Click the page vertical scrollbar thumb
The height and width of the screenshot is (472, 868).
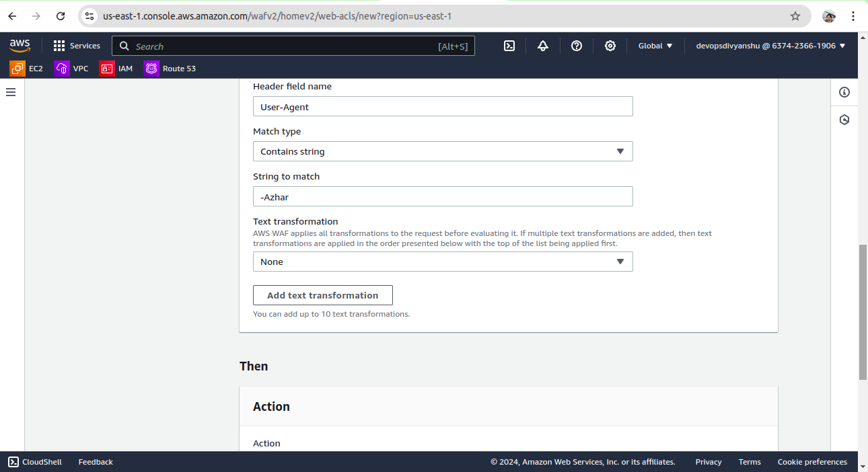coord(863,313)
